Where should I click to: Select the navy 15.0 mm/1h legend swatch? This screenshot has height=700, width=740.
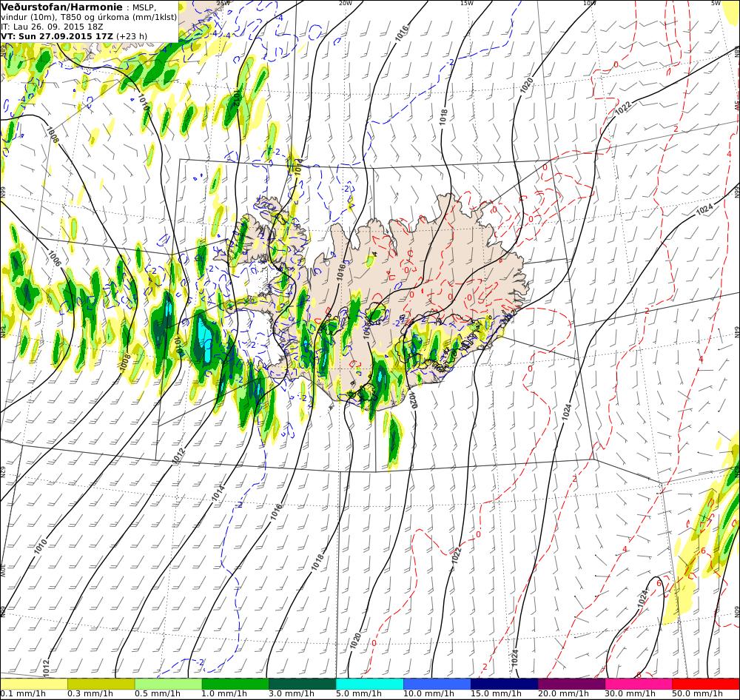coord(504,684)
